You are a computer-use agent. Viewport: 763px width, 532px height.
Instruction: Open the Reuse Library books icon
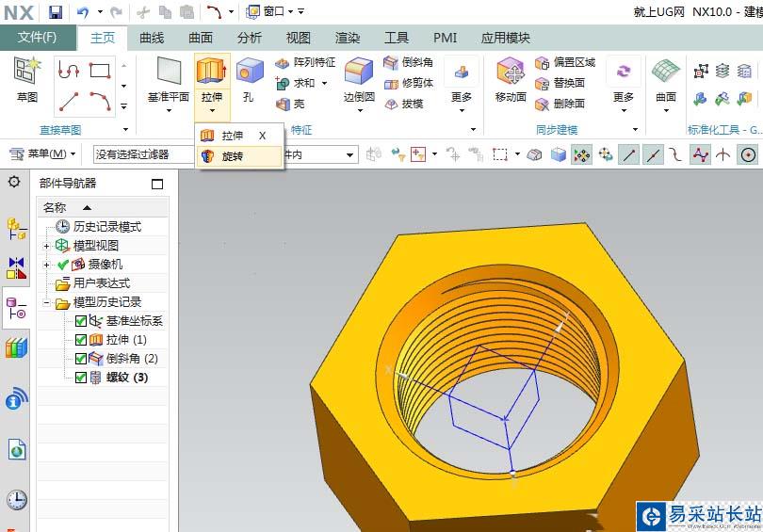(x=16, y=348)
